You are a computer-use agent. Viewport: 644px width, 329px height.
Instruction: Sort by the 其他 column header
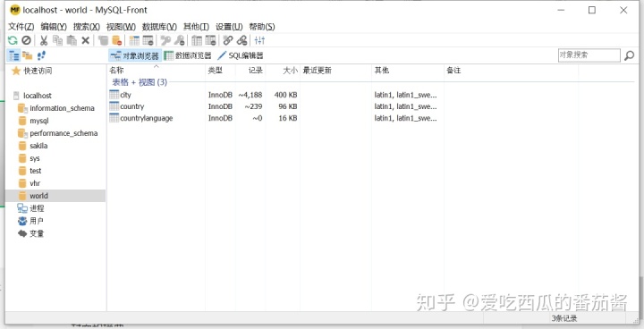(408, 71)
